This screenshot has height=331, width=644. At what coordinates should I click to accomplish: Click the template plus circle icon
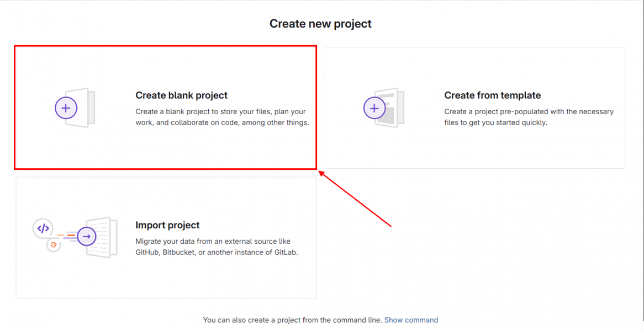click(374, 108)
